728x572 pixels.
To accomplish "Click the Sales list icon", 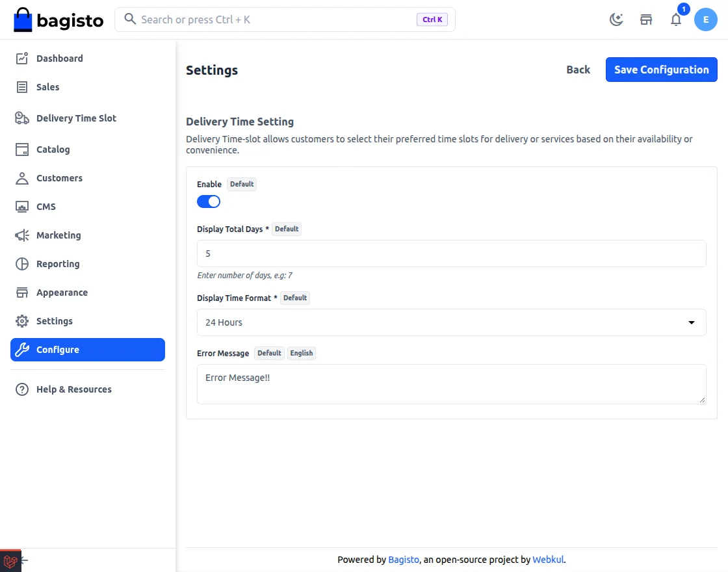I will pyautogui.click(x=22, y=87).
